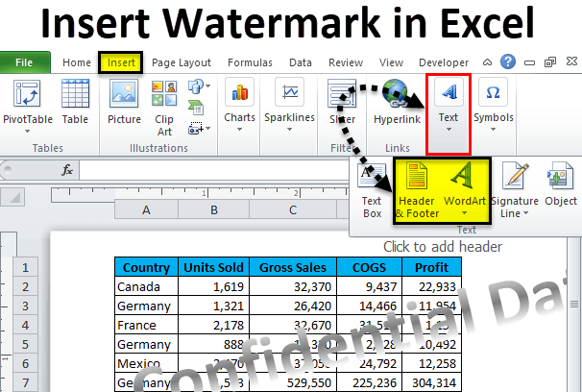Insert a Slicer filter

point(342,101)
